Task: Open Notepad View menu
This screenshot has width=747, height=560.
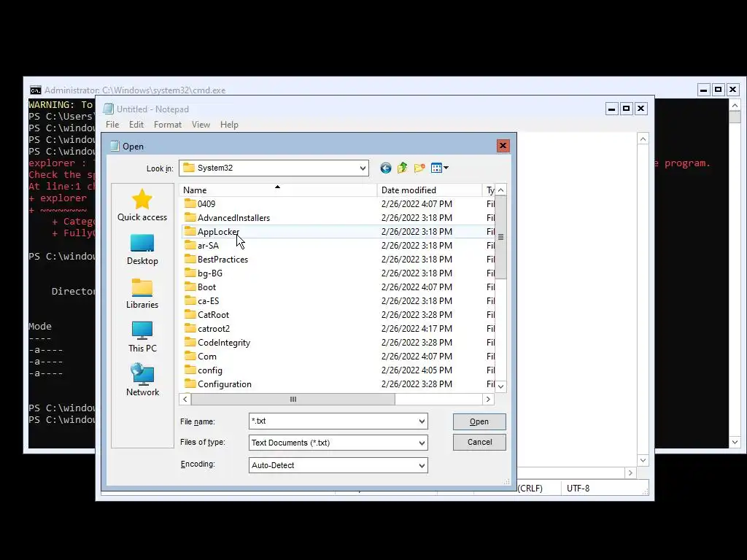Action: click(201, 124)
